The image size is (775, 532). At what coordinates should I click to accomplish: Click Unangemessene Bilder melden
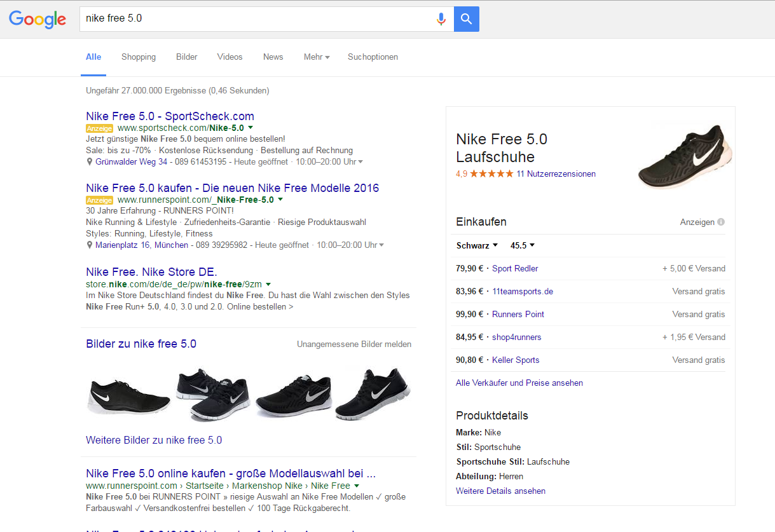[354, 344]
